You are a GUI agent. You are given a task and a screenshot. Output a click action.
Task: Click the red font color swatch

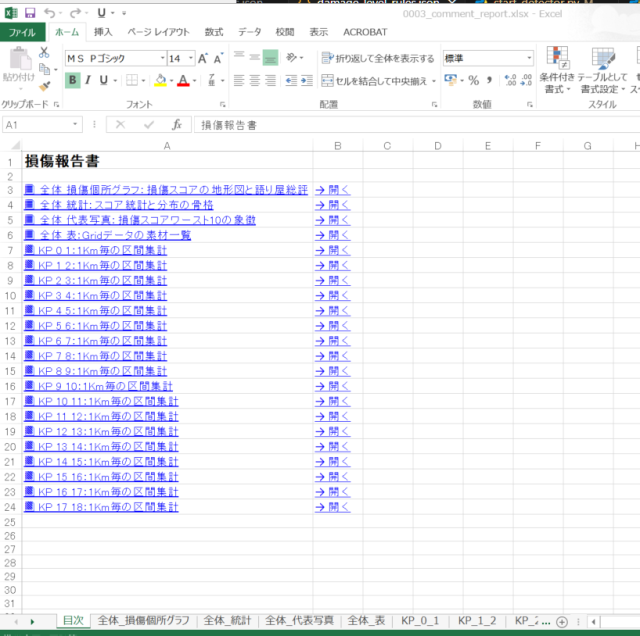click(183, 80)
